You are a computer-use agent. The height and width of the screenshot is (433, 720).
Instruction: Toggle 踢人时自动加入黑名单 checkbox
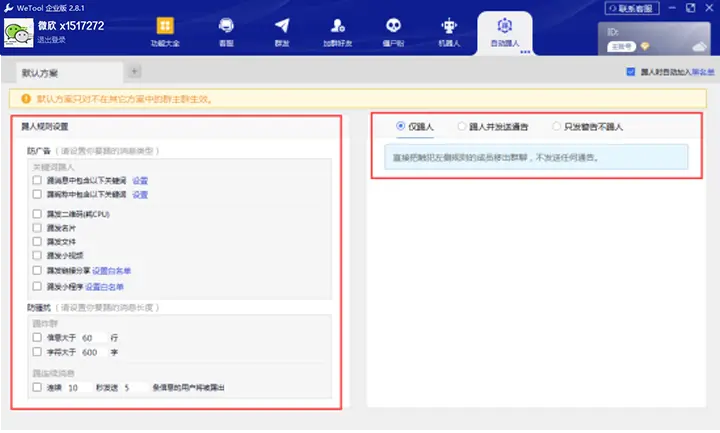(630, 72)
